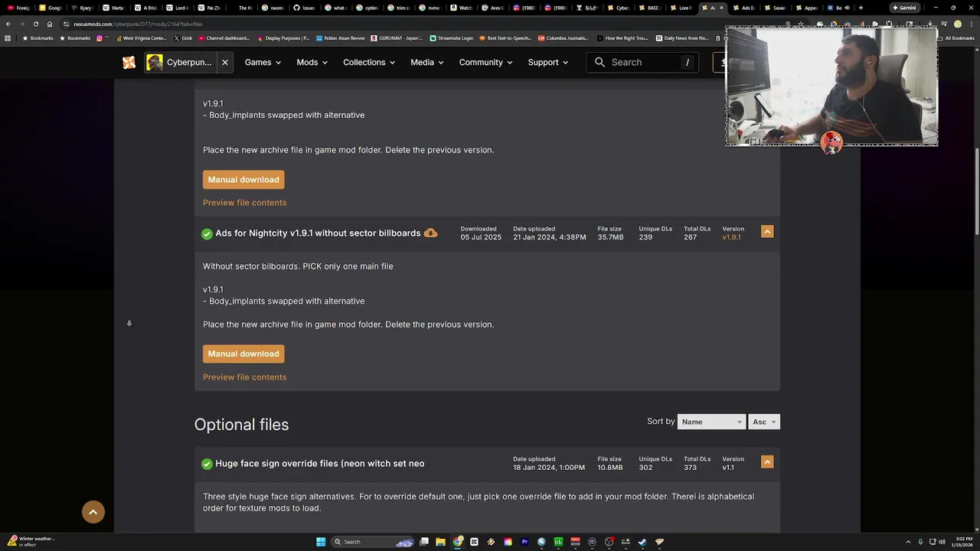Open a new browser tab with plus
Viewport: 980px width, 551px height.
tap(861, 8)
